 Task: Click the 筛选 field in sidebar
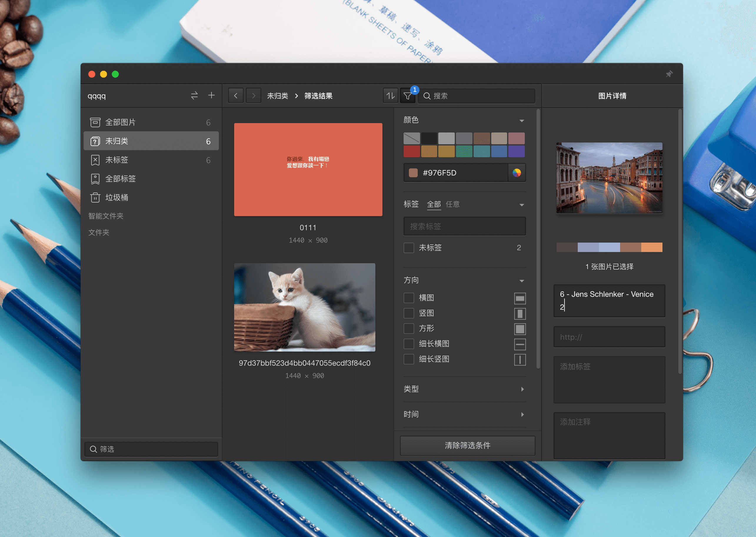[151, 449]
